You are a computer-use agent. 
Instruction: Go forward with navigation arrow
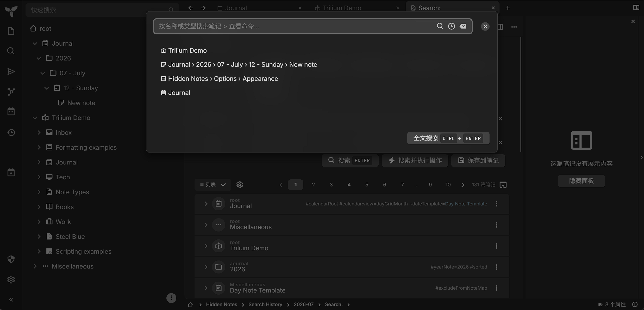[x=203, y=8]
